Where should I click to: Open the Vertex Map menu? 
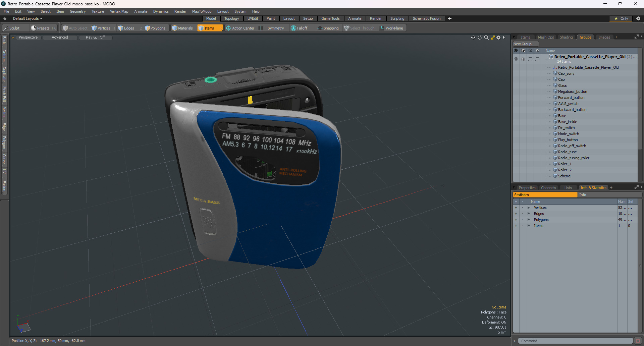pos(119,11)
